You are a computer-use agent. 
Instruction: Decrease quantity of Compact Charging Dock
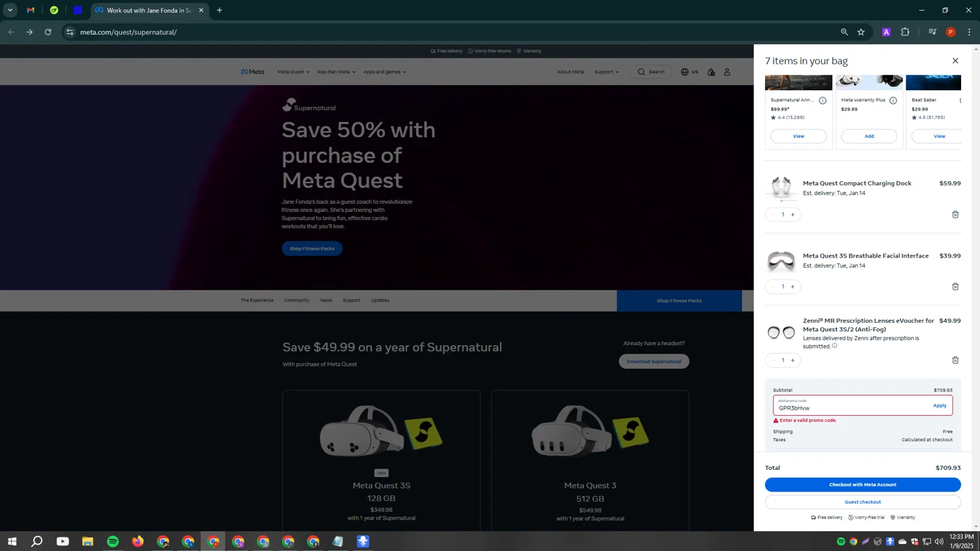[774, 214]
